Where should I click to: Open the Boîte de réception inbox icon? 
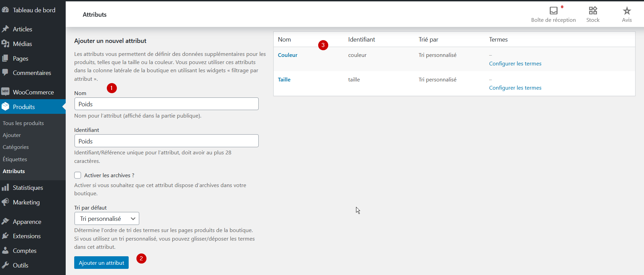tap(553, 11)
